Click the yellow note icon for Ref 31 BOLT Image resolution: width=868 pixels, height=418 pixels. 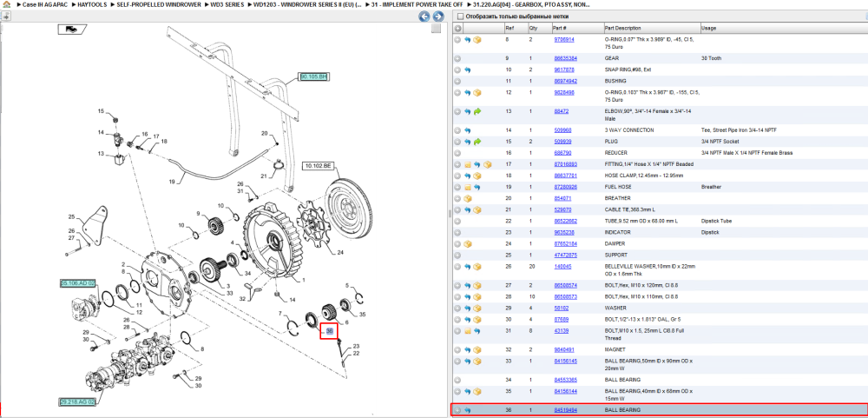coord(467,331)
